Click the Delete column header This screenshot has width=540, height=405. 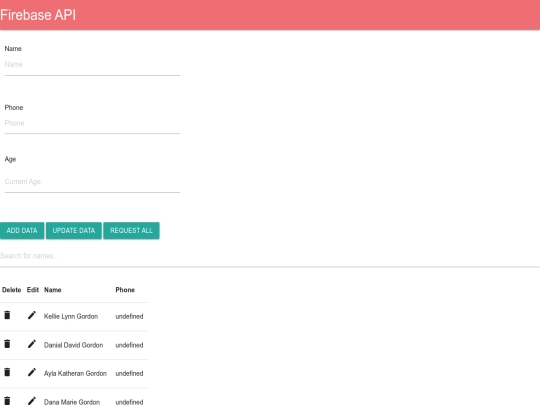point(11,290)
